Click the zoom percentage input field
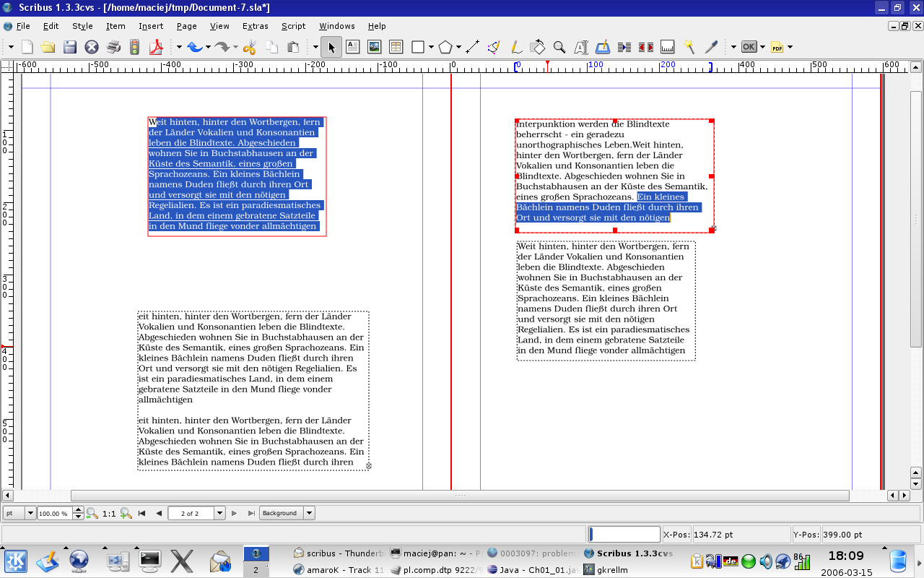Image resolution: width=924 pixels, height=578 pixels. [54, 513]
